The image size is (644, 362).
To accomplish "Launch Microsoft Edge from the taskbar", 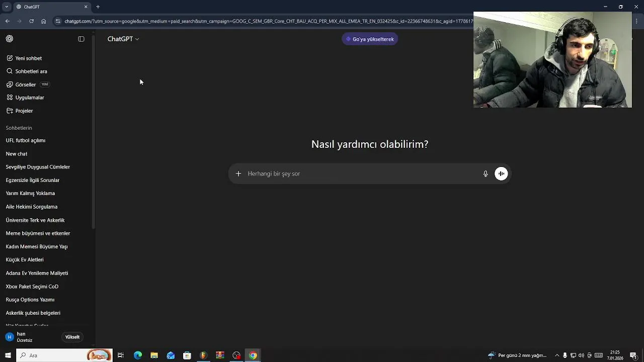I will coord(138,355).
